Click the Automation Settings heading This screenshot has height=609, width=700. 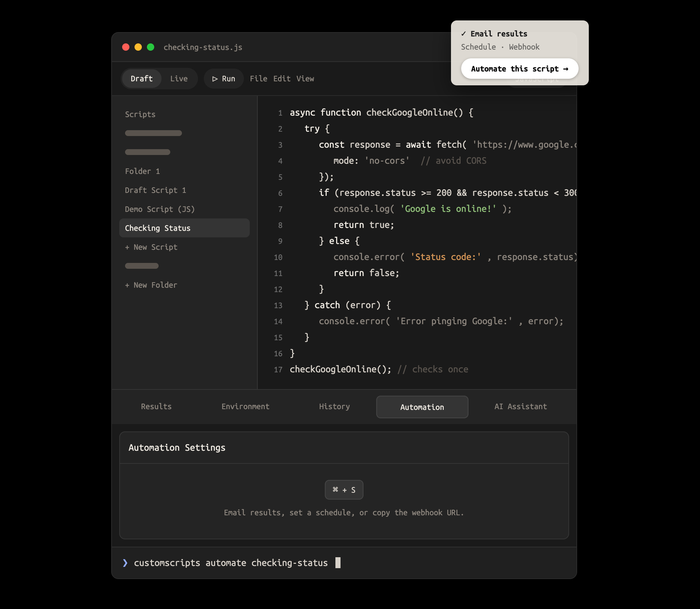(x=177, y=447)
